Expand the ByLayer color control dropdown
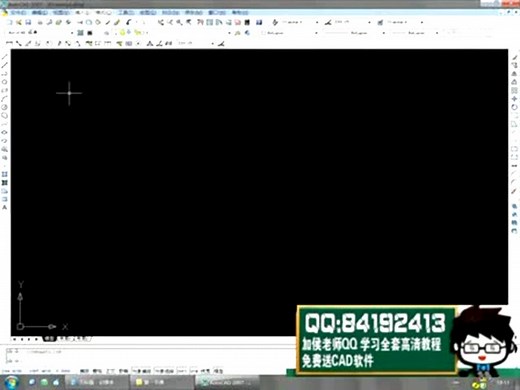This screenshot has width=520, height=390. [x=316, y=33]
